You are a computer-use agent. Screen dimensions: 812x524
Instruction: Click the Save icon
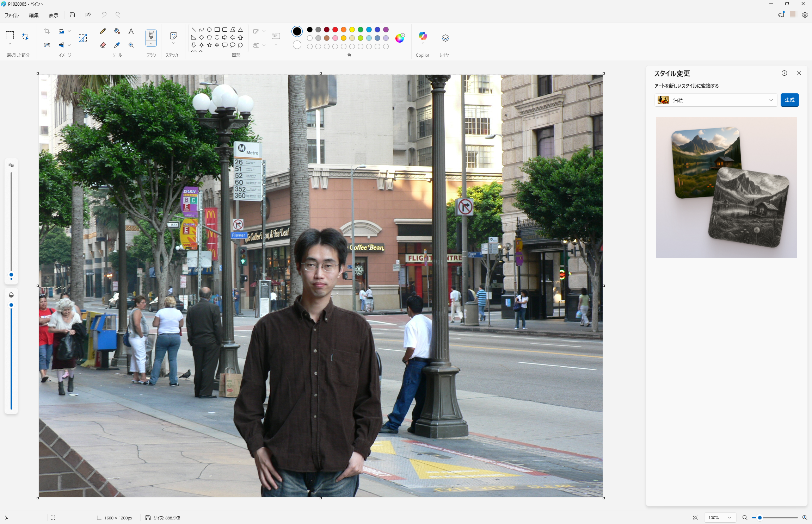[x=72, y=15]
